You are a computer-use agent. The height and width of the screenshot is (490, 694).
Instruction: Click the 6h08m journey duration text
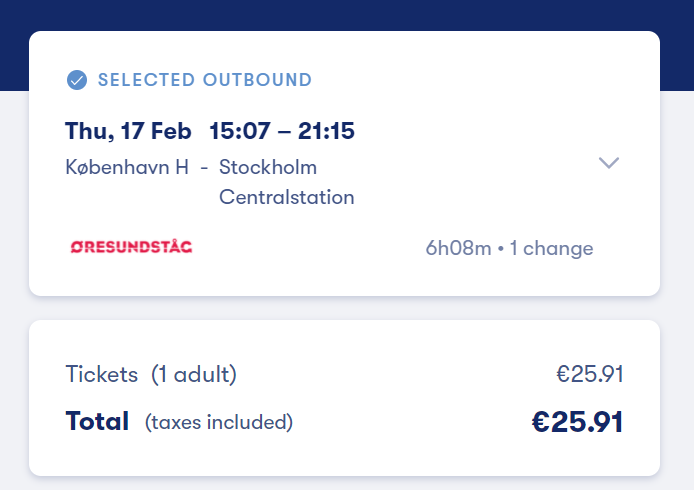(x=458, y=248)
